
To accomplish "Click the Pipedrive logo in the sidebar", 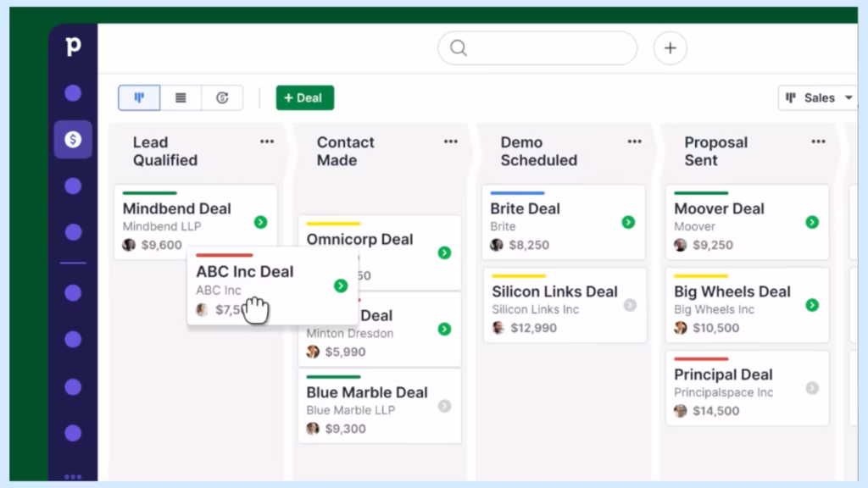I will [73, 47].
